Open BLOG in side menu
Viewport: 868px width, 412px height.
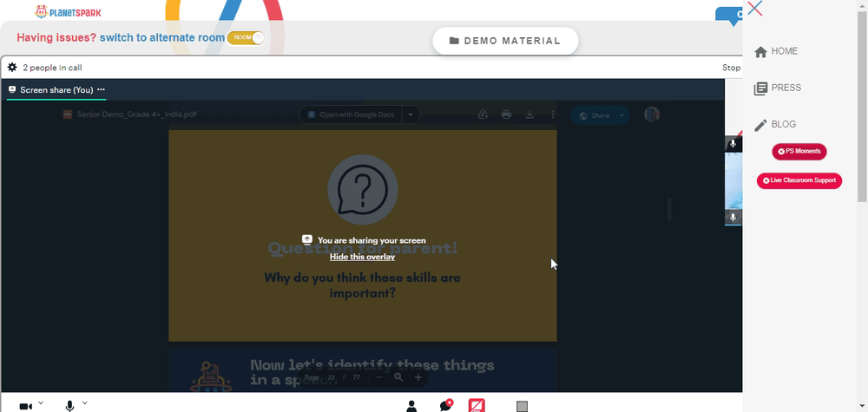click(x=775, y=124)
